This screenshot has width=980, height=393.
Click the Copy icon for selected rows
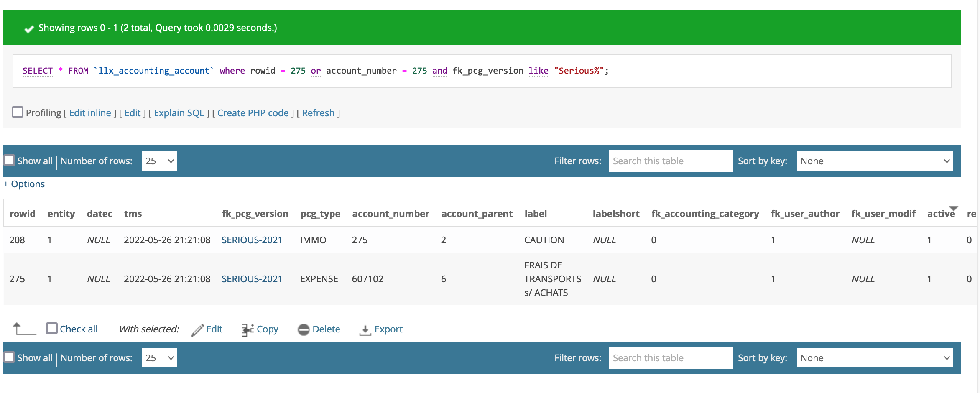pyautogui.click(x=247, y=329)
